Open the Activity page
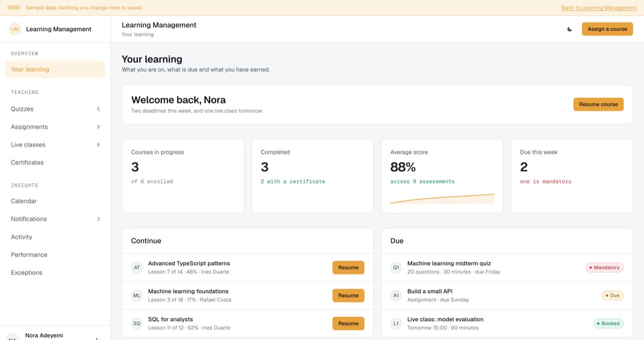Screen dimensions: 644x340 point(55,237)
